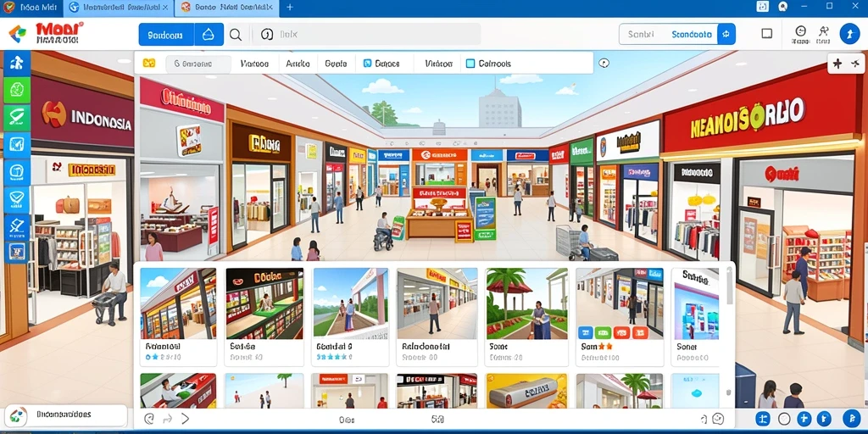This screenshot has width=868, height=434.
Task: Open the QR-code icon at sidebar bottom
Action: tap(17, 252)
